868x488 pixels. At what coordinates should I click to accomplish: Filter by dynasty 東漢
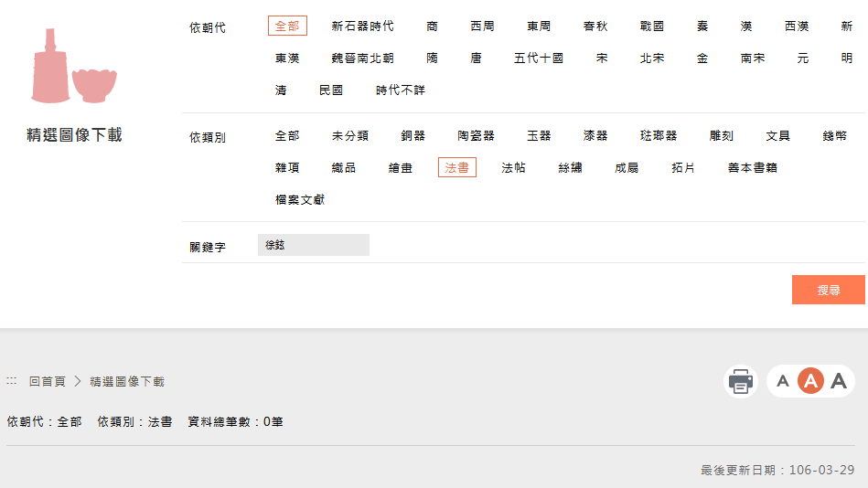[287, 58]
